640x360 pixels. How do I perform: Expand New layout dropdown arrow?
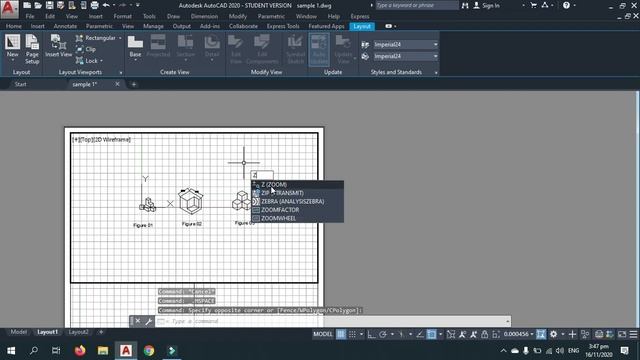tap(12, 61)
